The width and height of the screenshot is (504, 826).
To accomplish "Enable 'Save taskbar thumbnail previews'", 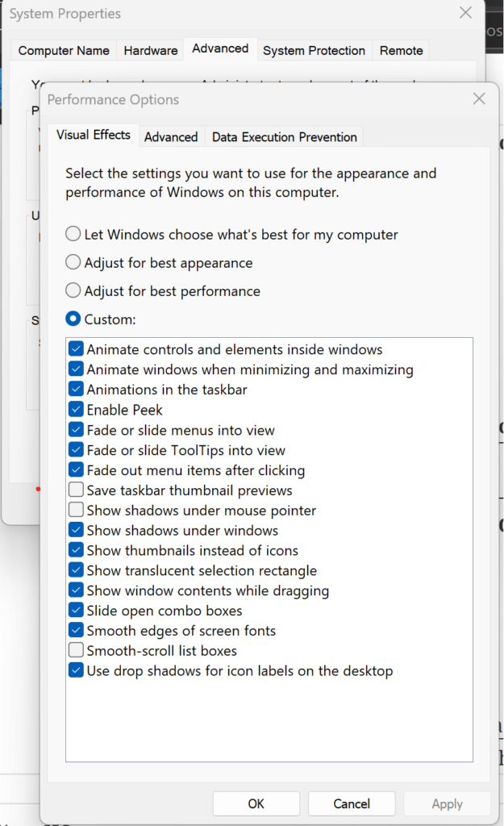I will click(76, 490).
